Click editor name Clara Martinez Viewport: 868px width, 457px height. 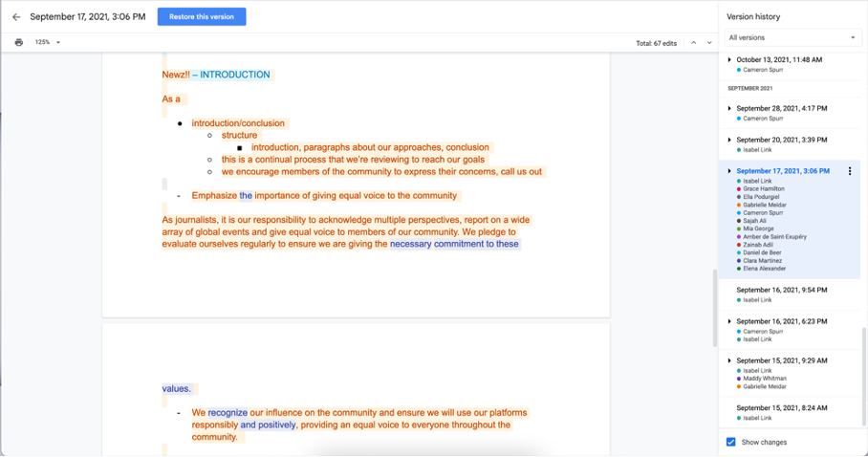click(x=762, y=261)
